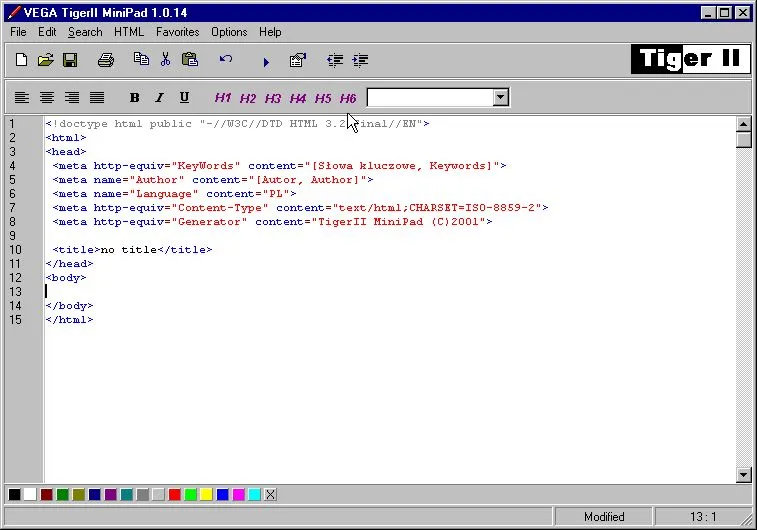Viewport: 757px width, 530px height.
Task: Click the scrollbar down arrow in the editor
Action: [x=743, y=475]
